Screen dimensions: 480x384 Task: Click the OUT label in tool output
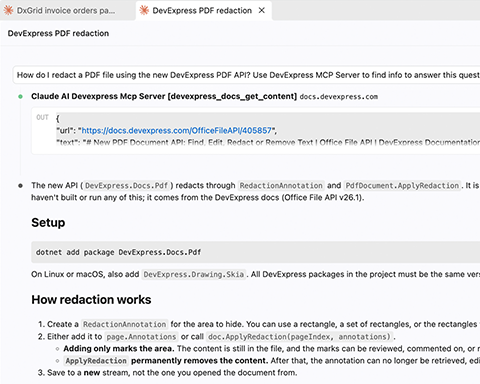coord(42,117)
